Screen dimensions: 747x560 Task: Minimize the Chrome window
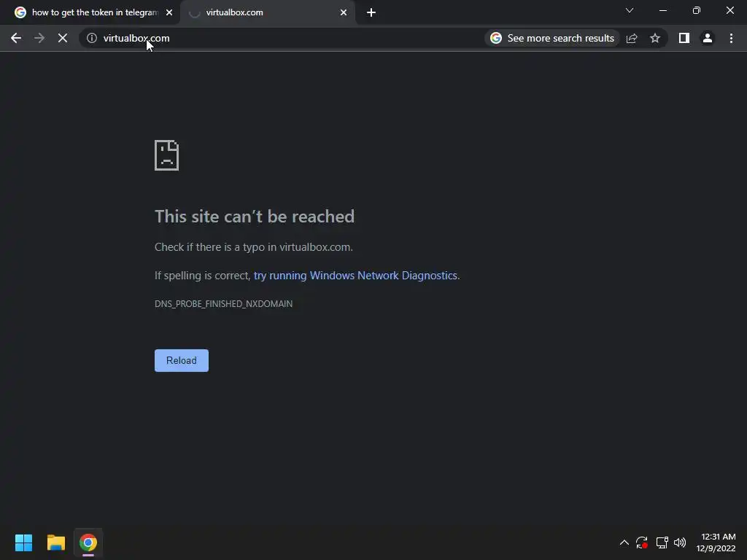point(662,10)
